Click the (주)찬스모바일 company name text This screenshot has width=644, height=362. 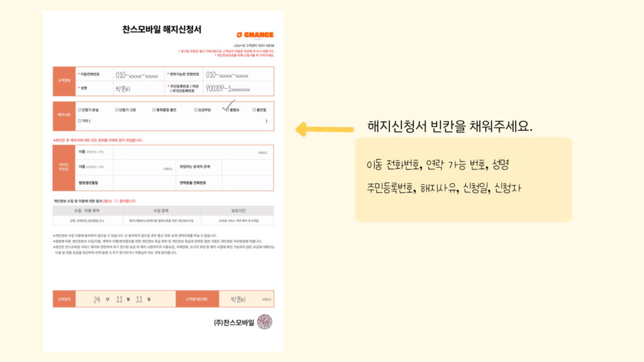tap(234, 322)
